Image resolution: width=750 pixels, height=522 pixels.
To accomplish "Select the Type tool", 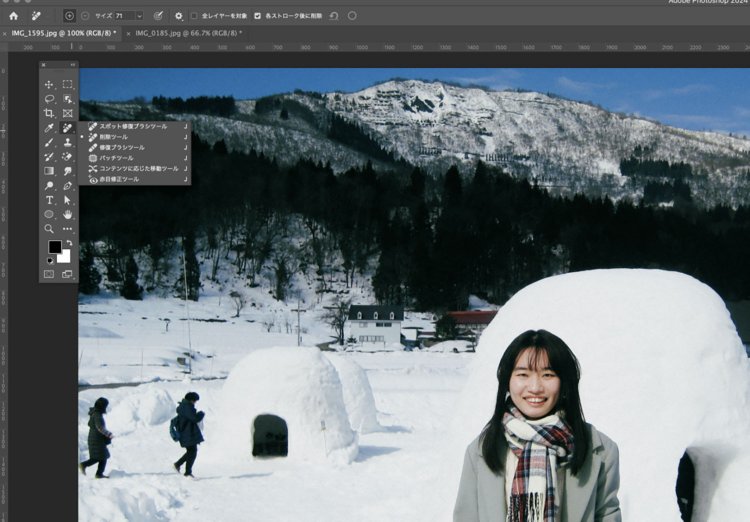I will click(49, 200).
